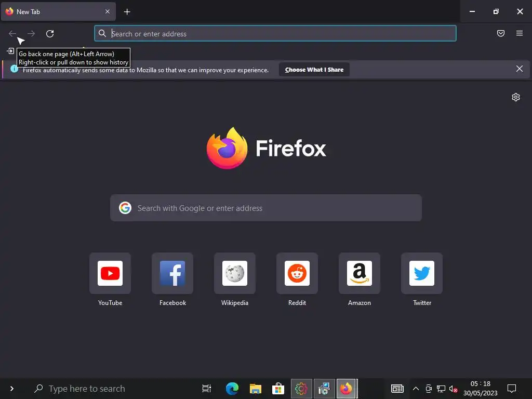
Task: Click the Choose What I Share button
Action: pos(314,70)
